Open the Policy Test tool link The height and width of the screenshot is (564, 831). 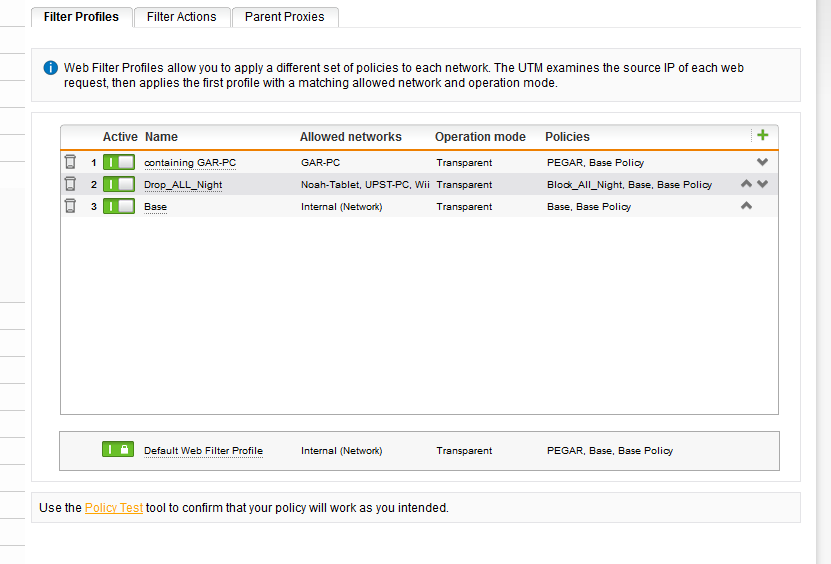(x=113, y=508)
